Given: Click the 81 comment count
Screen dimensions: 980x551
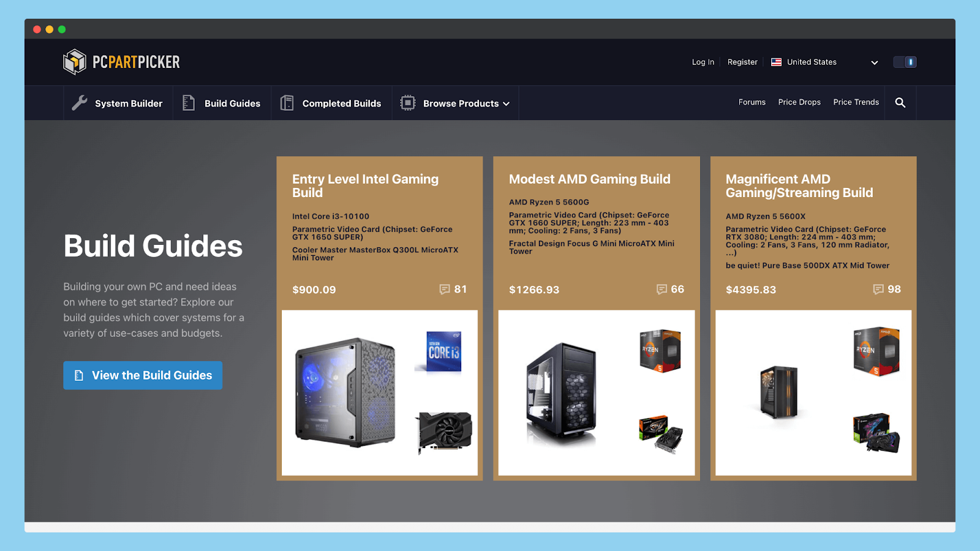Looking at the screenshot, I should coord(461,290).
